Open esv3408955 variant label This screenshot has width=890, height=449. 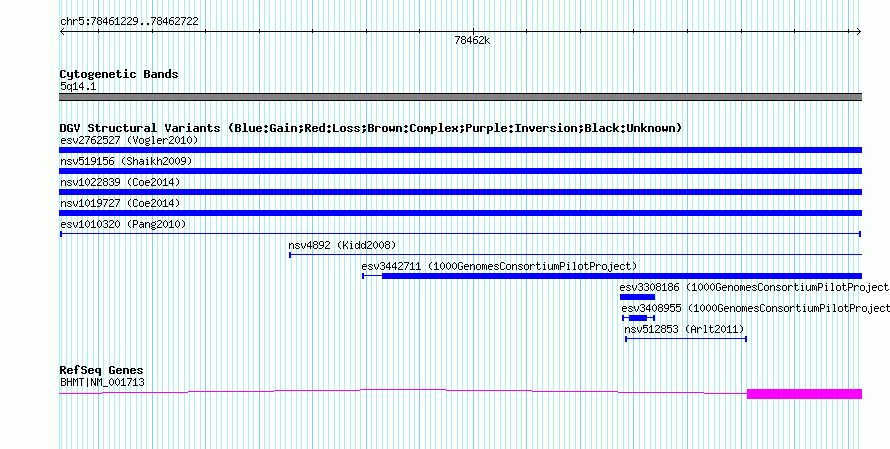click(755, 308)
